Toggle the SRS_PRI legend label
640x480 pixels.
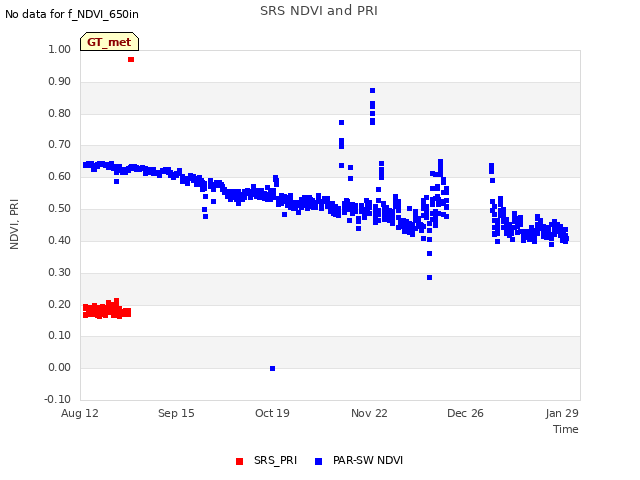coord(275,460)
